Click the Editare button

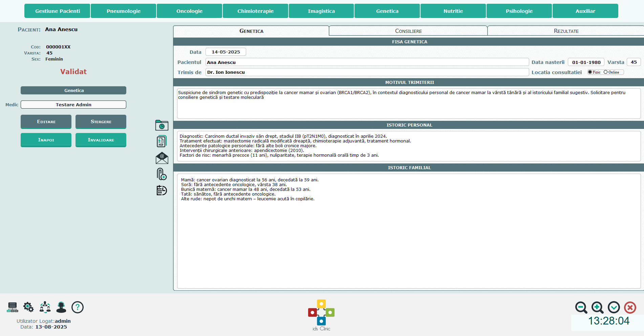46,121
